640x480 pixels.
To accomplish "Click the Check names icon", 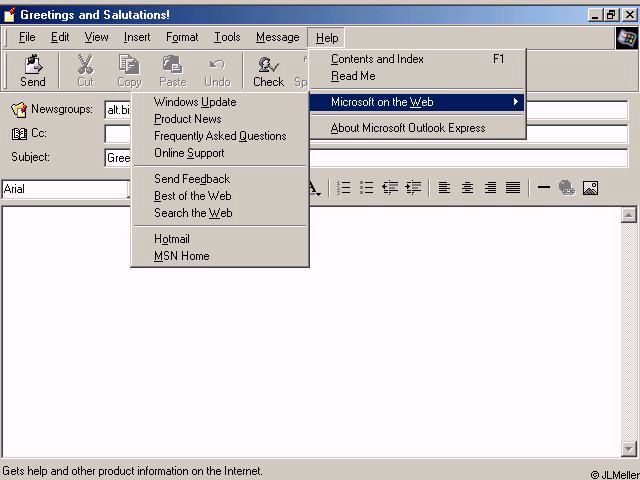I will click(268, 64).
